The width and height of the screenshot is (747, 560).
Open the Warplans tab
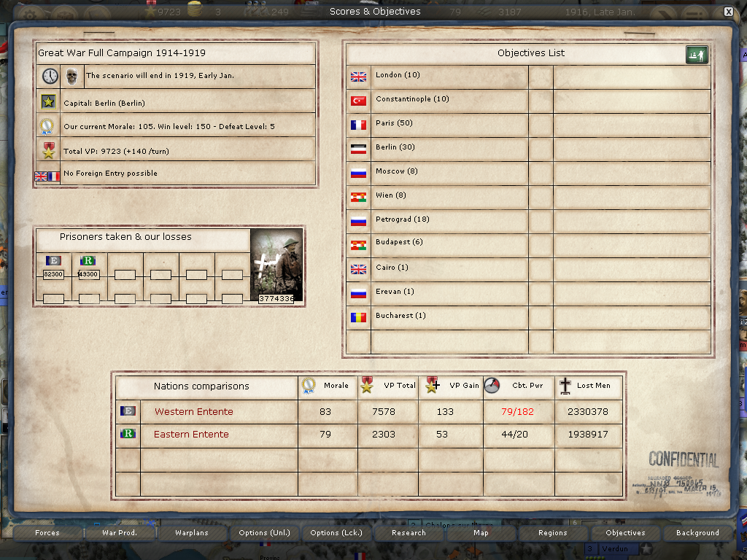[x=192, y=533]
